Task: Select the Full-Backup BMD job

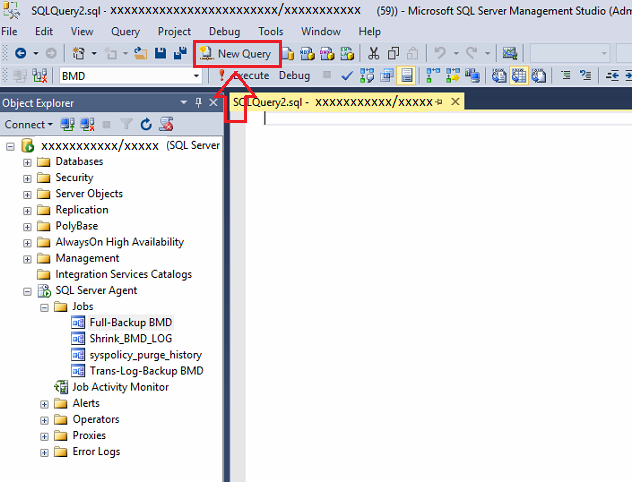Action: [131, 322]
